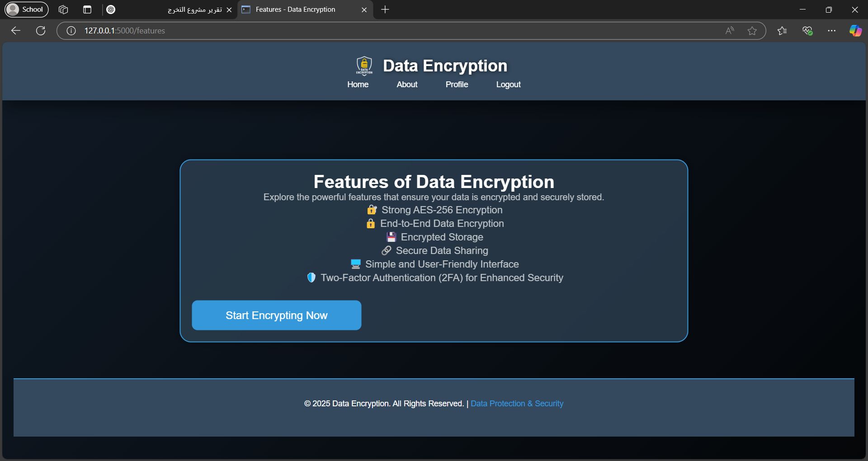This screenshot has width=868, height=461.
Task: Open the Favorites list icon
Action: pyautogui.click(x=782, y=31)
